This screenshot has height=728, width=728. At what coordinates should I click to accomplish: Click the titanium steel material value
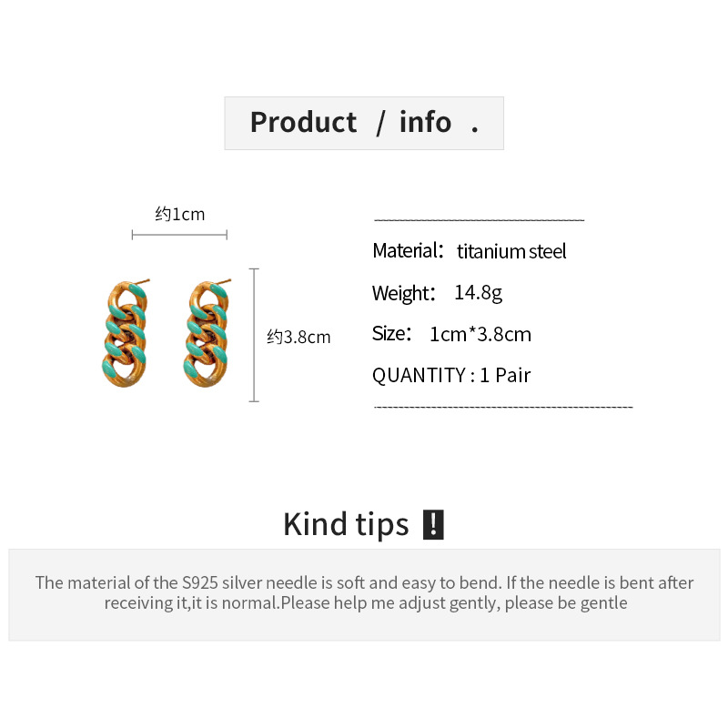point(511,252)
